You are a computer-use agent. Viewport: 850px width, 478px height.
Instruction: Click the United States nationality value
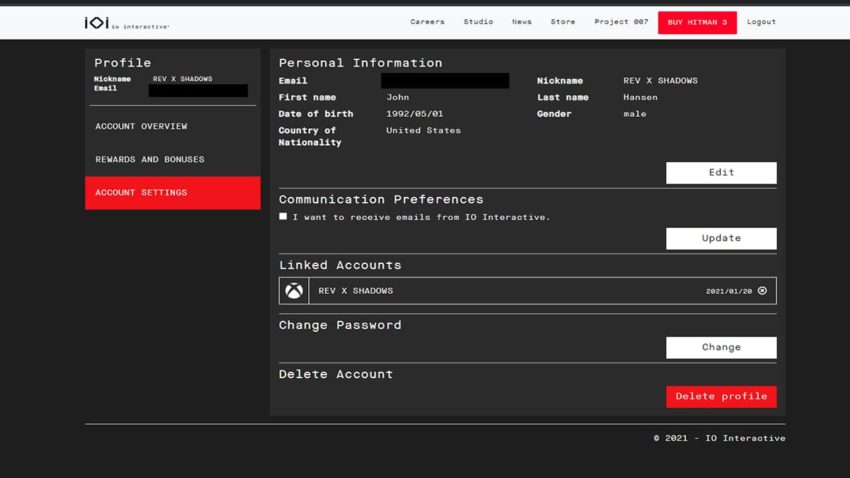(423, 131)
